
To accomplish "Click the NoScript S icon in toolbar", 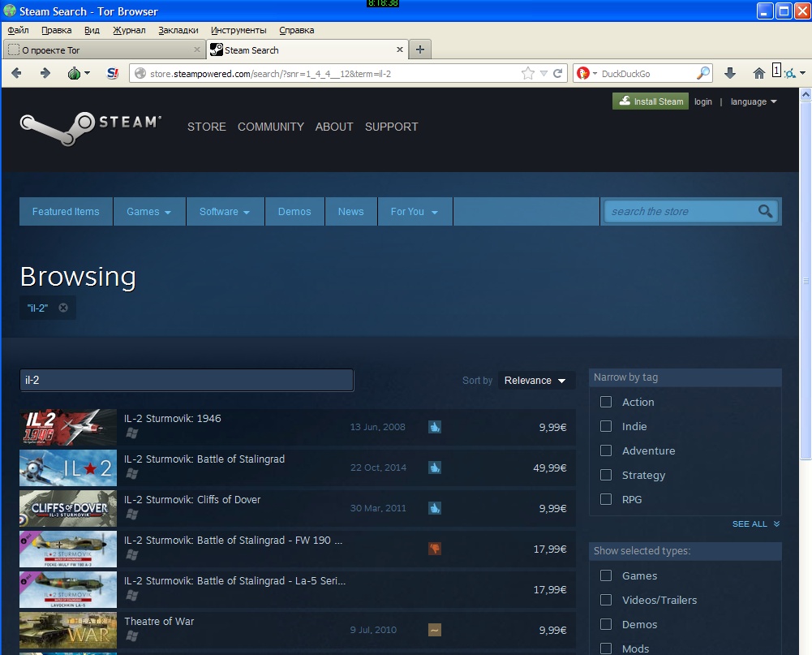I will pyautogui.click(x=113, y=74).
